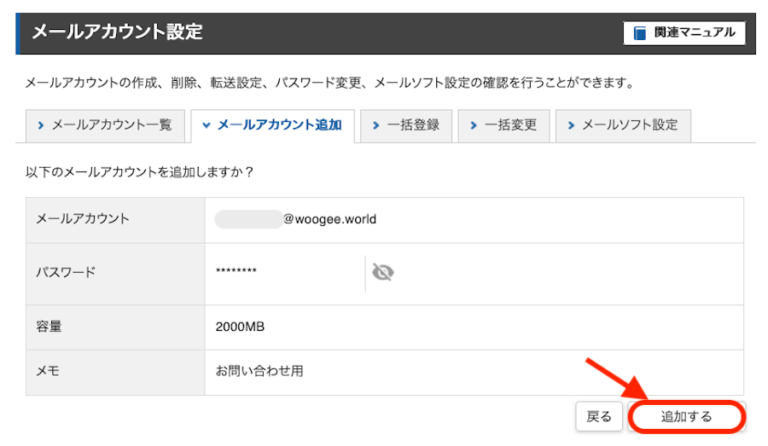Viewport: 768px width, 446px height.
Task: Click the メールアカウント設定 page heading
Action: [117, 32]
